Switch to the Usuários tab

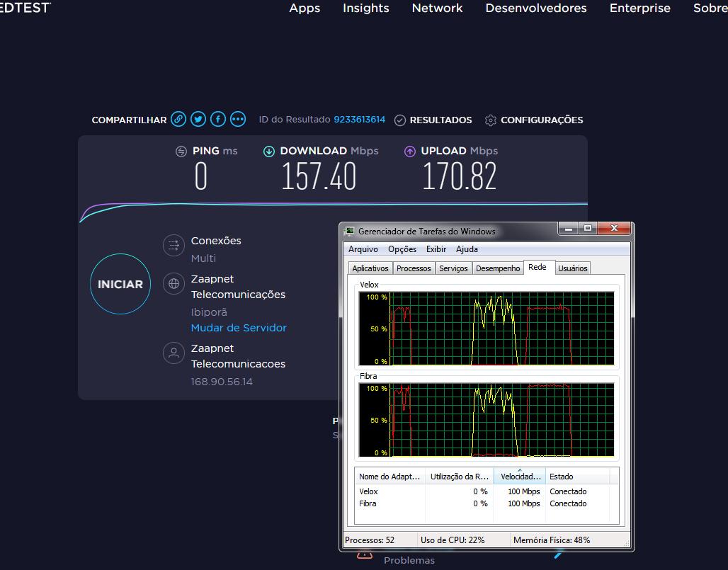[x=572, y=268]
